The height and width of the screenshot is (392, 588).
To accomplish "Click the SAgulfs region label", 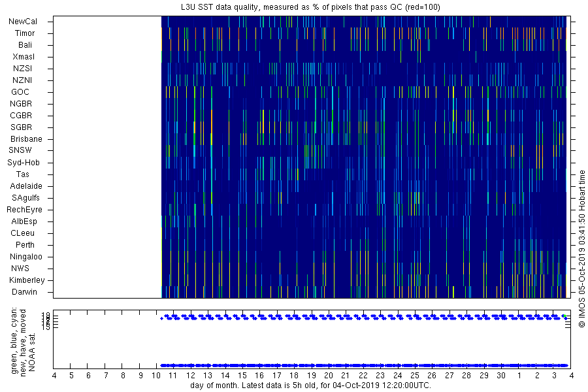I will (25, 198).
